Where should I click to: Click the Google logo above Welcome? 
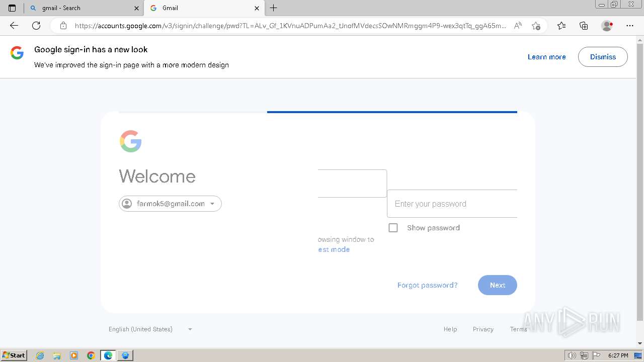pyautogui.click(x=131, y=141)
